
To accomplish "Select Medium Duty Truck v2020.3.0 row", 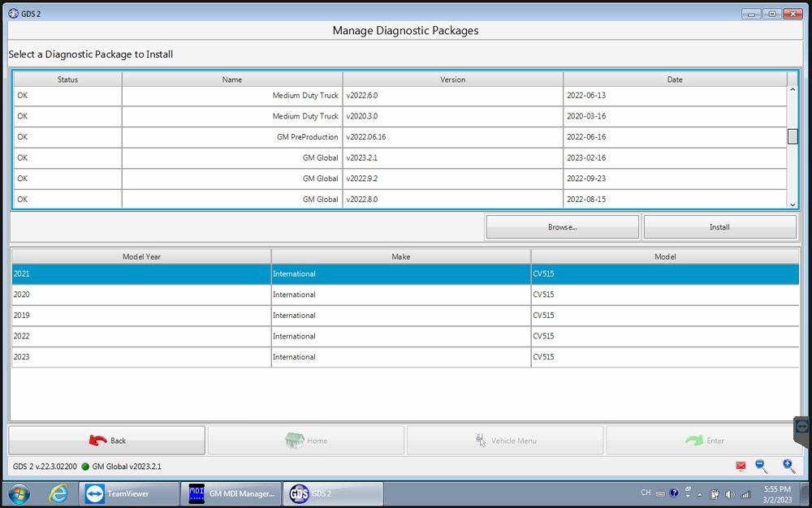I will pos(400,116).
